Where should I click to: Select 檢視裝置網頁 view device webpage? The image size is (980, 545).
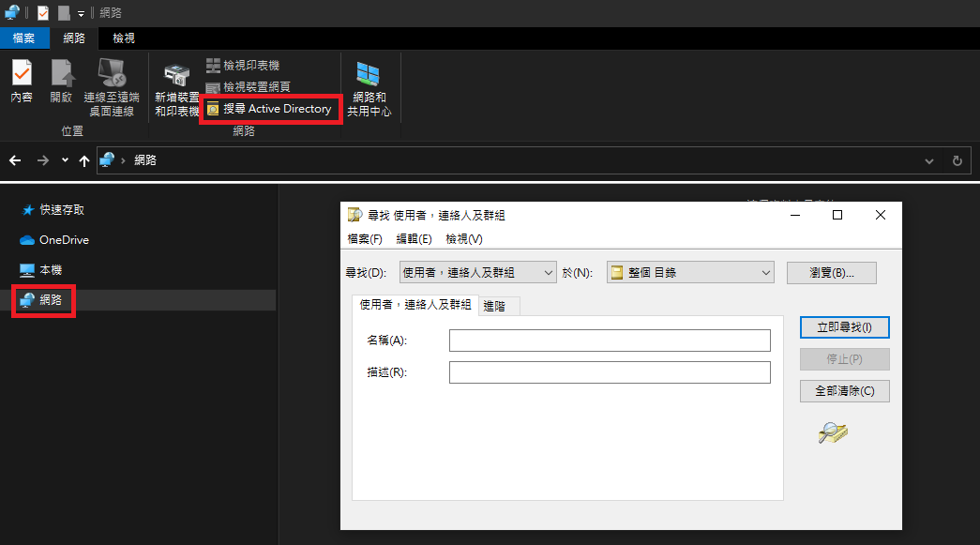click(x=248, y=87)
